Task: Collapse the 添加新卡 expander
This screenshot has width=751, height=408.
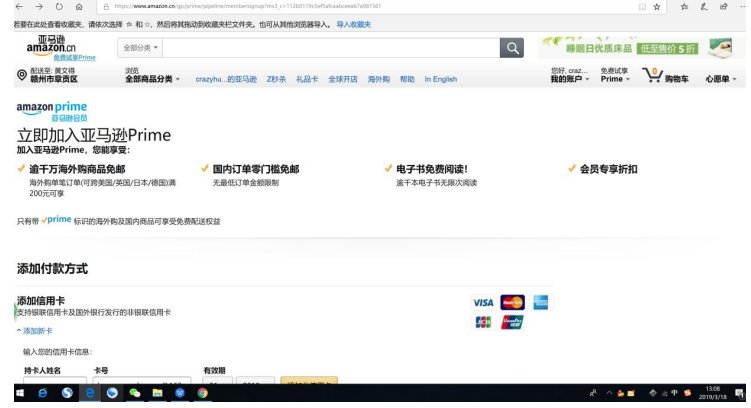Action: tap(34, 331)
